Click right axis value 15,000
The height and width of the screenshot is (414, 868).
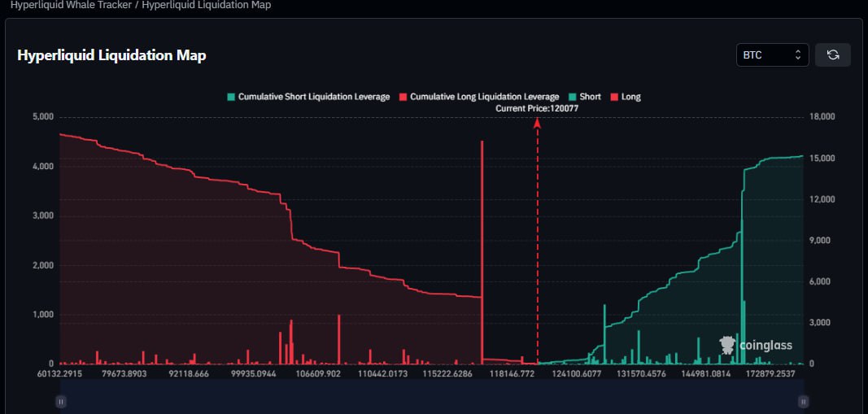click(822, 159)
